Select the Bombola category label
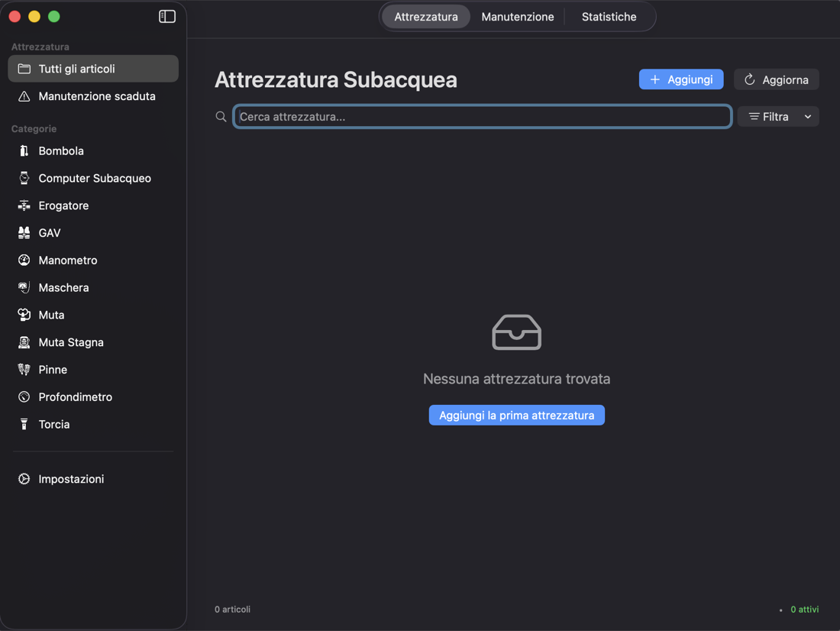The image size is (840, 631). point(61,151)
